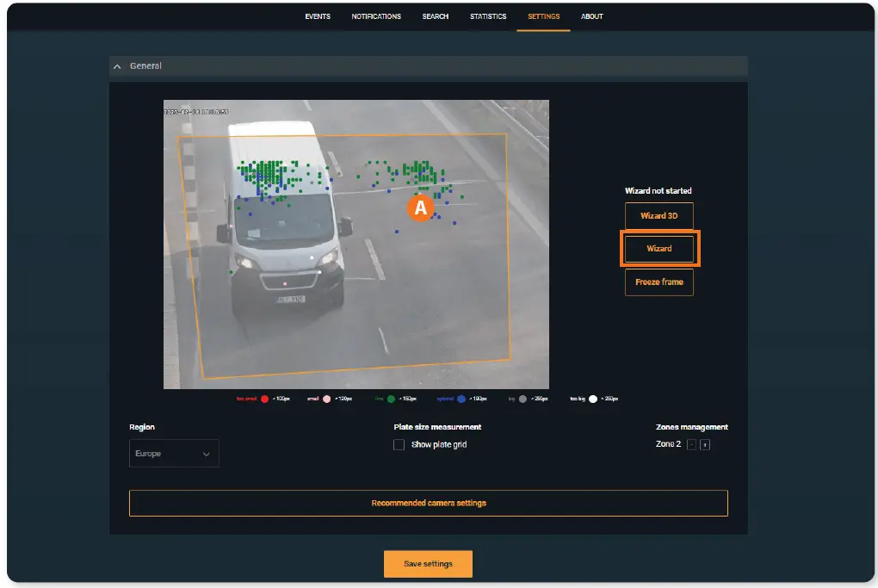This screenshot has width=878, height=588.
Task: Open the Statistics tab
Action: point(488,16)
